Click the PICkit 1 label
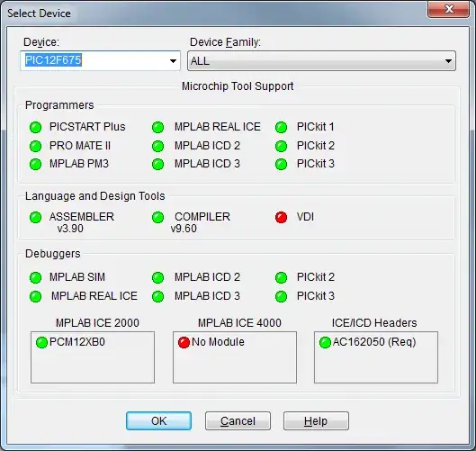This screenshot has height=451, width=476. [316, 127]
